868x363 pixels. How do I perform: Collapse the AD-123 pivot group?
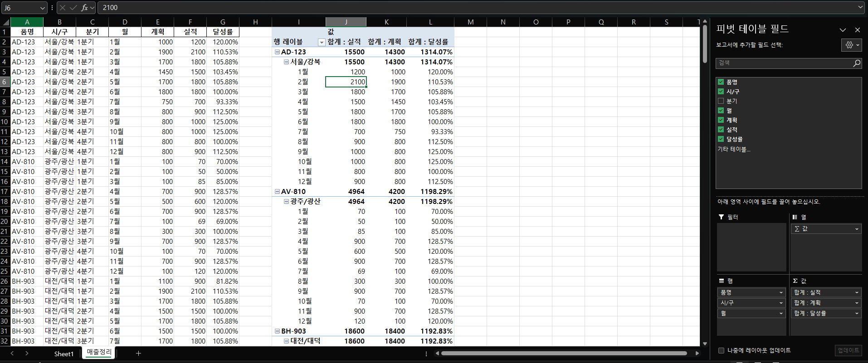pyautogui.click(x=277, y=52)
